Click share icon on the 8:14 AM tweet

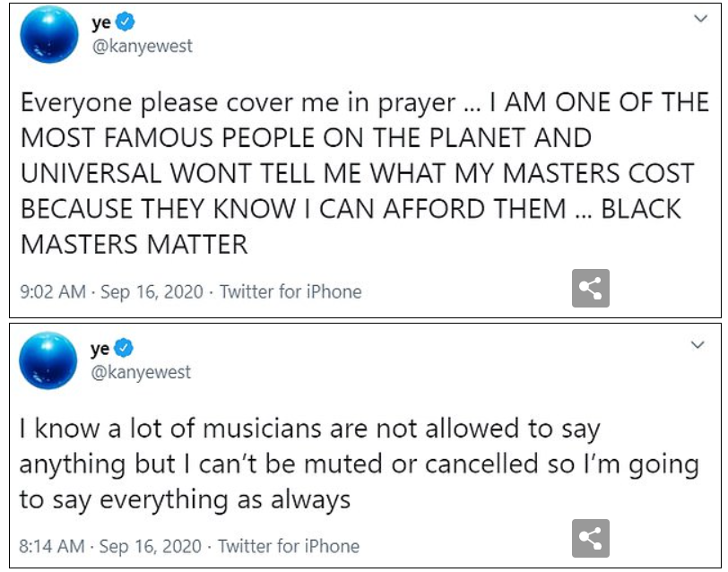pos(591,539)
